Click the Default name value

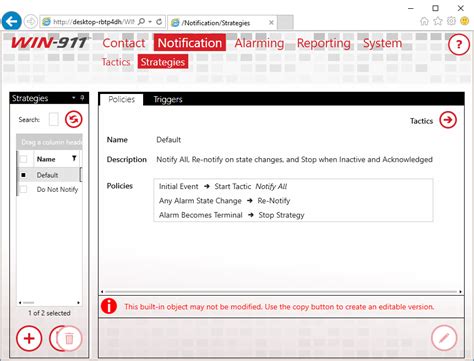pos(169,140)
